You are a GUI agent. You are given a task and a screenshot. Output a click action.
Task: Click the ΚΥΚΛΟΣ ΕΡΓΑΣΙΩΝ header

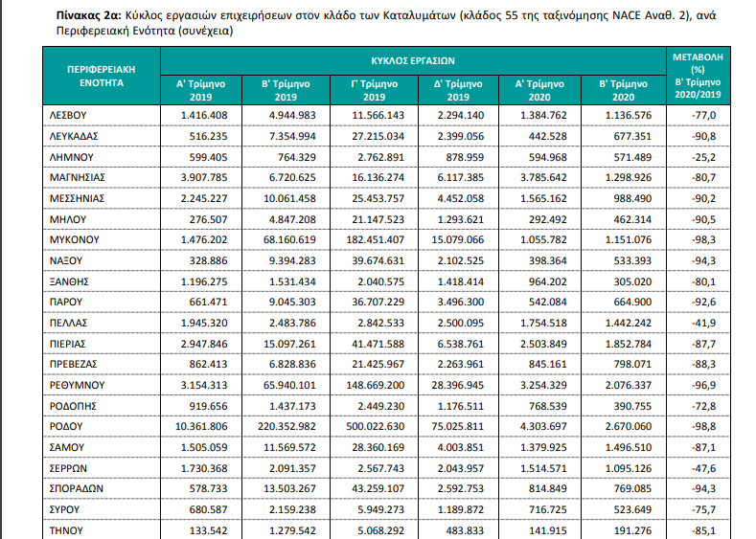(x=413, y=61)
